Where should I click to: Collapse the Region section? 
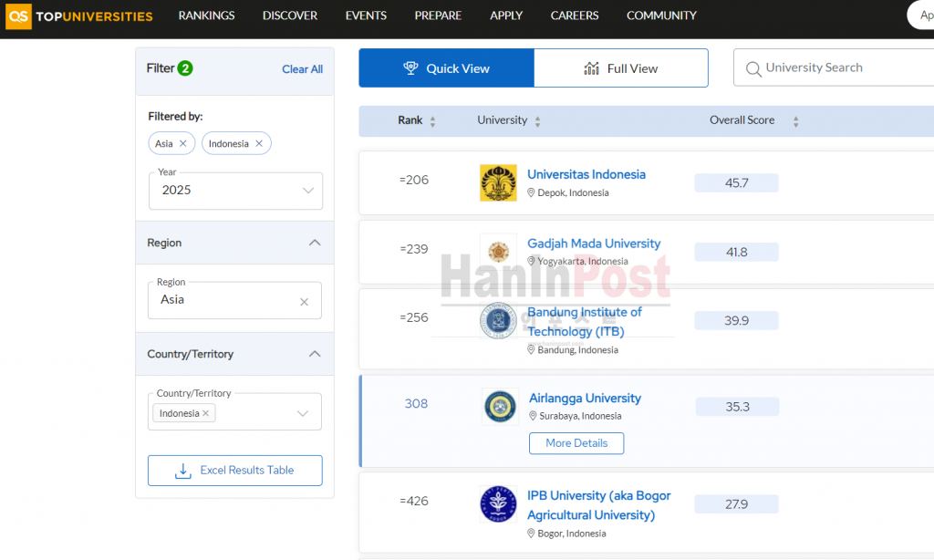(x=315, y=243)
